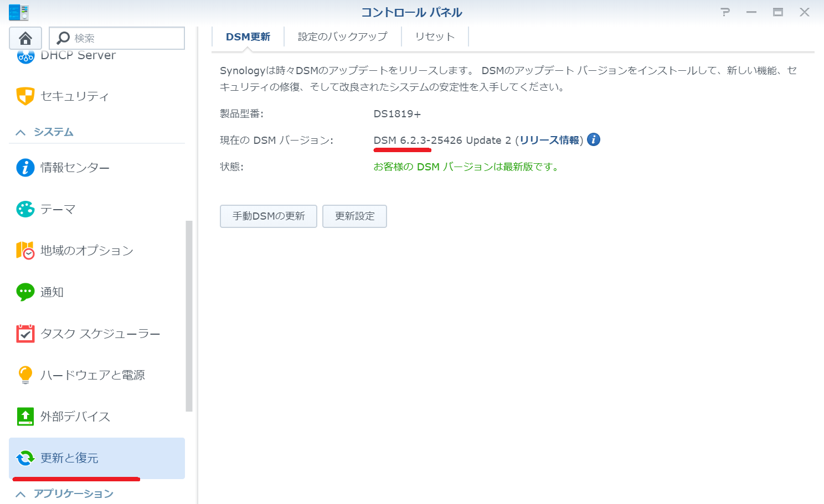Image resolution: width=824 pixels, height=504 pixels.
Task: Collapse the システム section
Action: coord(20,132)
